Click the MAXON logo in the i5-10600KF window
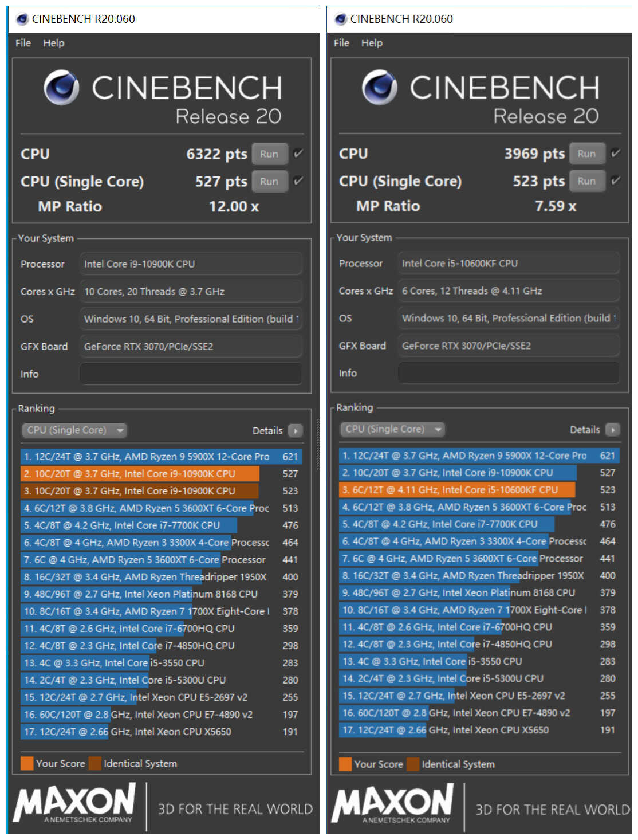 393,803
